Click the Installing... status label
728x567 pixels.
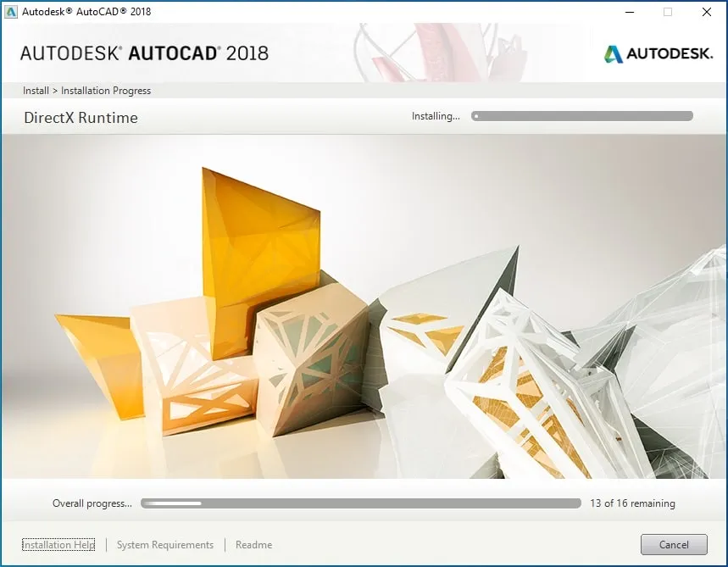435,116
